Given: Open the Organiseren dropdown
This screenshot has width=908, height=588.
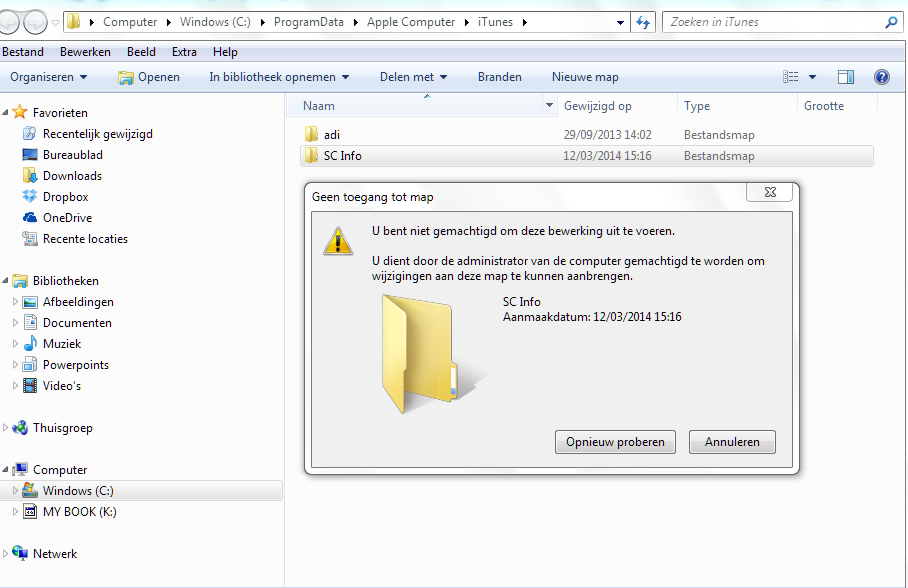Looking at the screenshot, I should tap(49, 77).
